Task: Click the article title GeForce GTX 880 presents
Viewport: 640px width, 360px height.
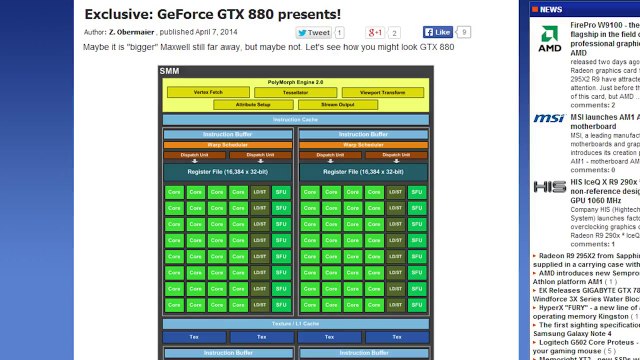Action: [212, 14]
